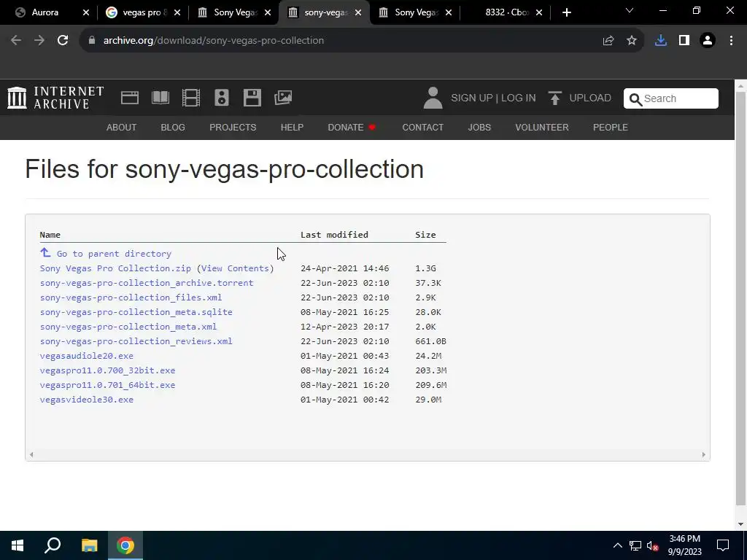The image size is (747, 560).
Task: Click the browser forward arrow
Action: (39, 41)
